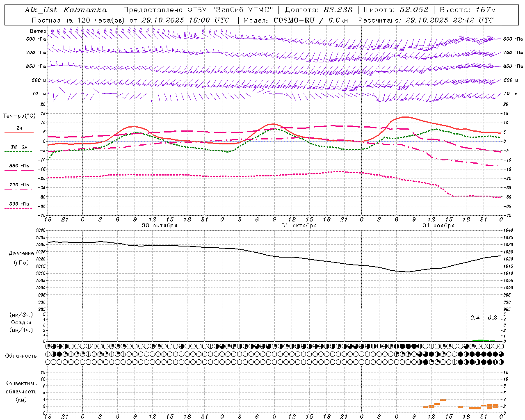Click the Облачность cloud cover label
Image resolution: width=525 pixels, height=420 pixels.
click(x=21, y=356)
